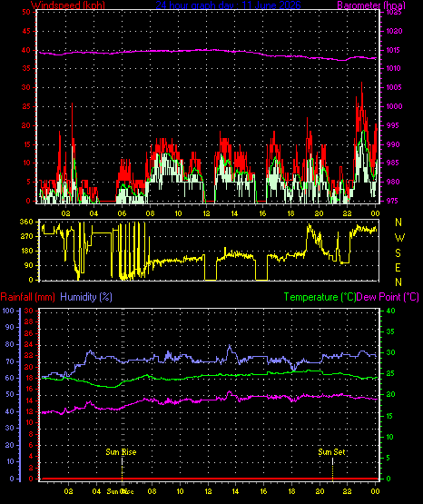Screen dimensions: 423x504
Task: Click the "Windspeed (kph)" axis title
Action: point(68,5)
